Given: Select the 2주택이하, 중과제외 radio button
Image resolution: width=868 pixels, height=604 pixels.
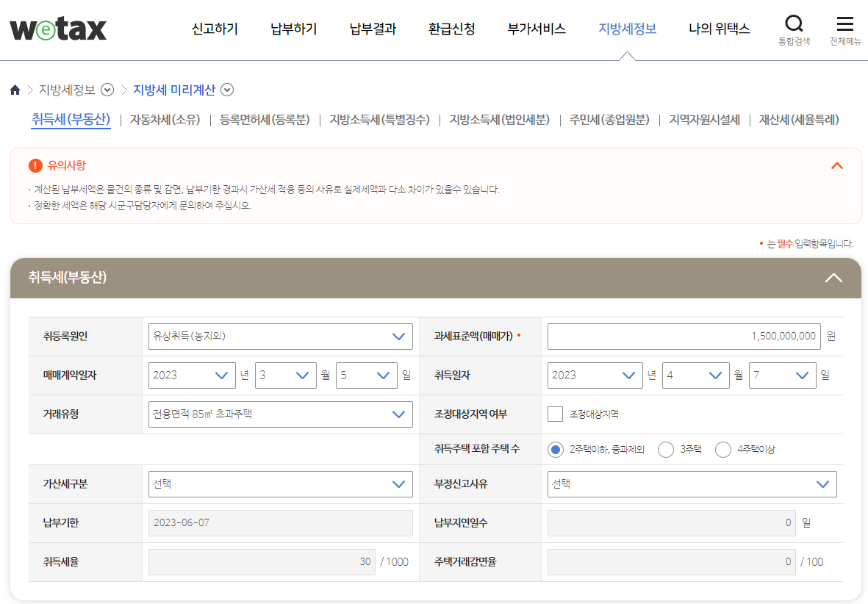Looking at the screenshot, I should coord(555,450).
